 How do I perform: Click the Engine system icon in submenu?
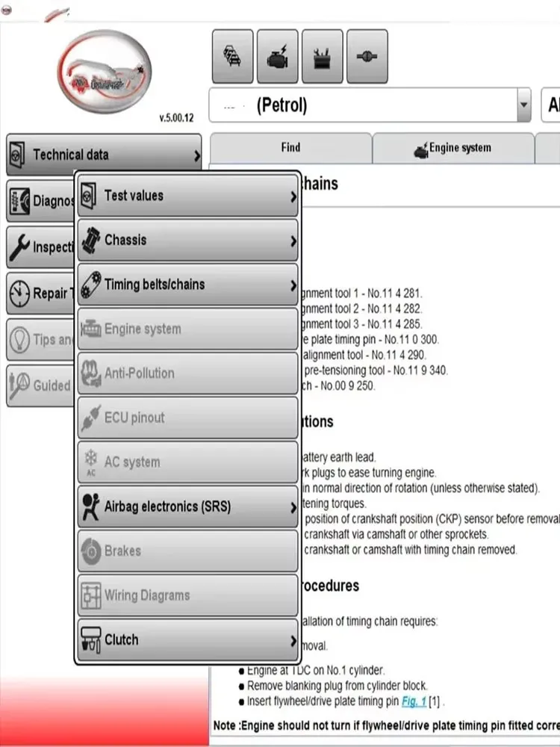coord(90,329)
